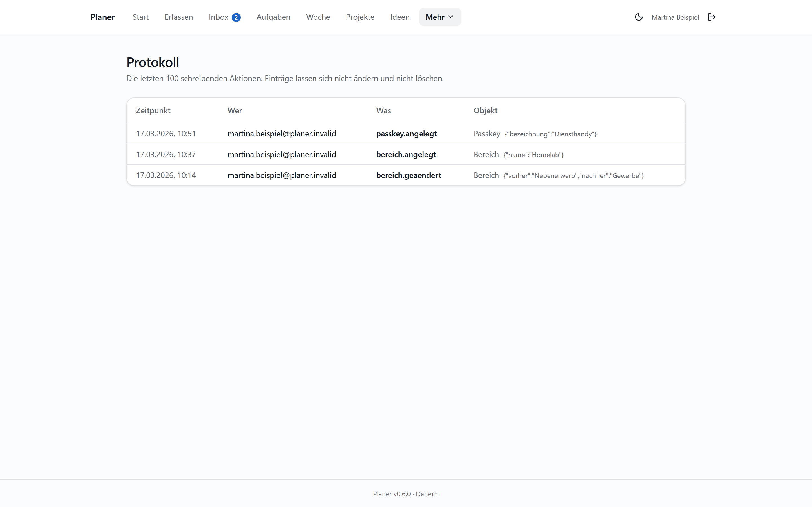The width and height of the screenshot is (812, 507).
Task: Navigate to Aufgaben
Action: coord(273,17)
